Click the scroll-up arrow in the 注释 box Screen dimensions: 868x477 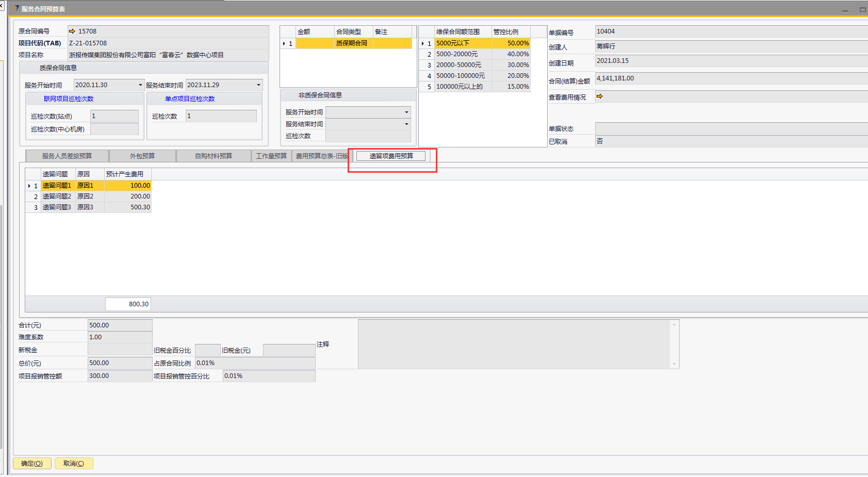tap(674, 325)
